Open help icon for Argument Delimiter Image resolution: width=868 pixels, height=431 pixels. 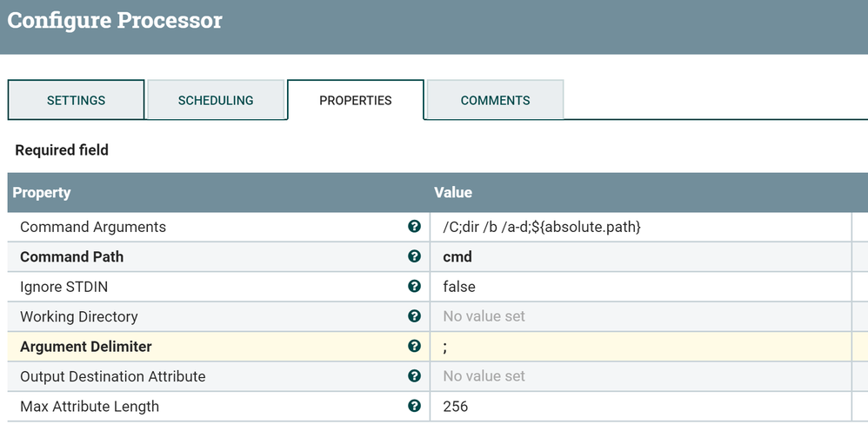click(414, 346)
